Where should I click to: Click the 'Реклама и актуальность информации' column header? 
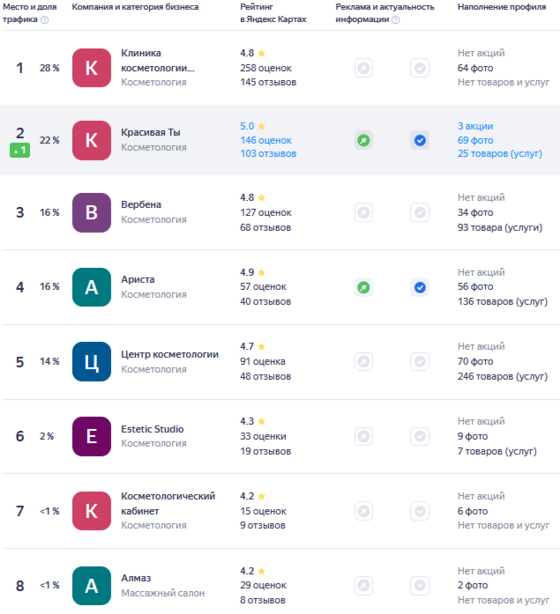tap(385, 13)
